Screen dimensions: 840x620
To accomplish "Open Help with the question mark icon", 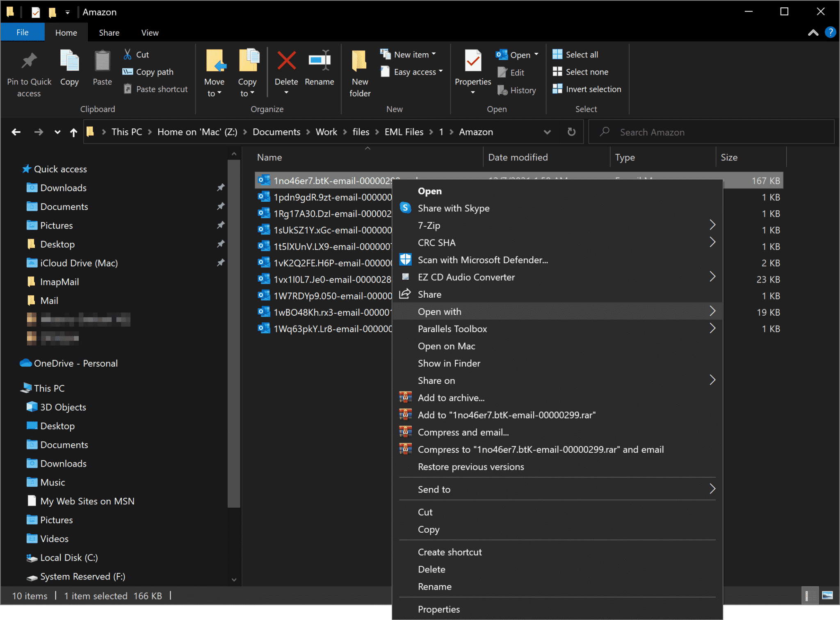I will (830, 32).
